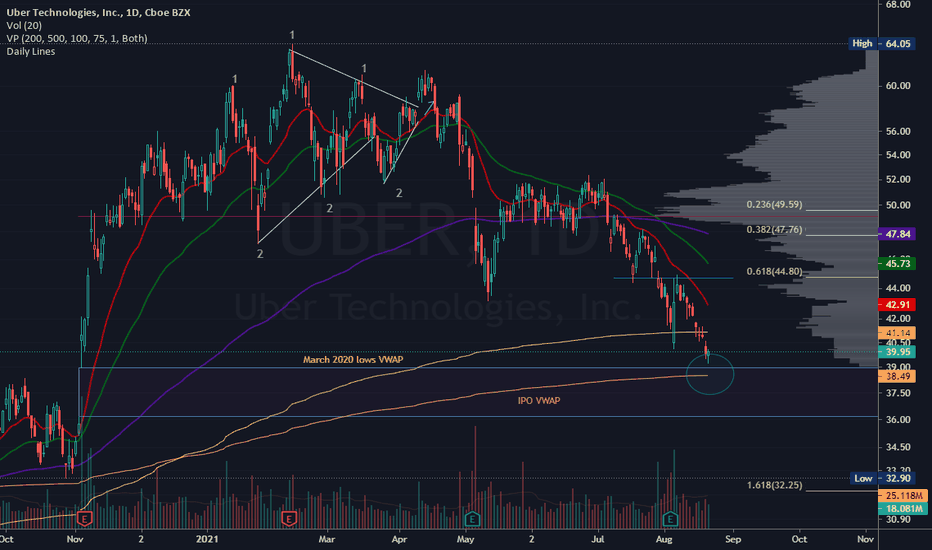
Task: Click the Low 32.90 price label
Action: (x=881, y=478)
